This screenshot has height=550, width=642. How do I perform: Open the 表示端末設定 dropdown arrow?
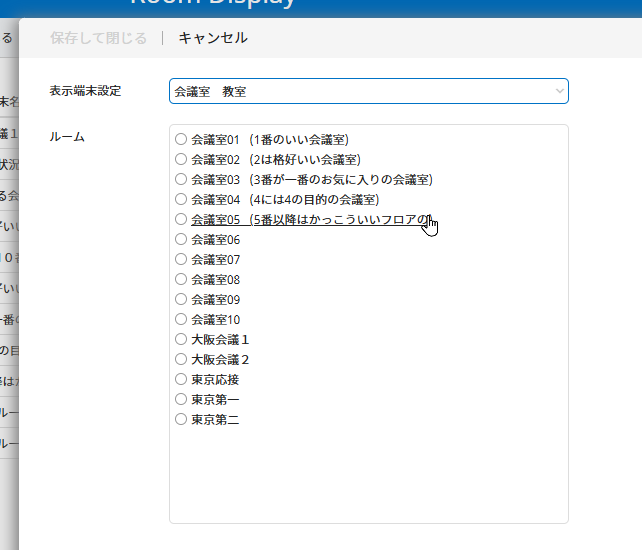[558, 91]
